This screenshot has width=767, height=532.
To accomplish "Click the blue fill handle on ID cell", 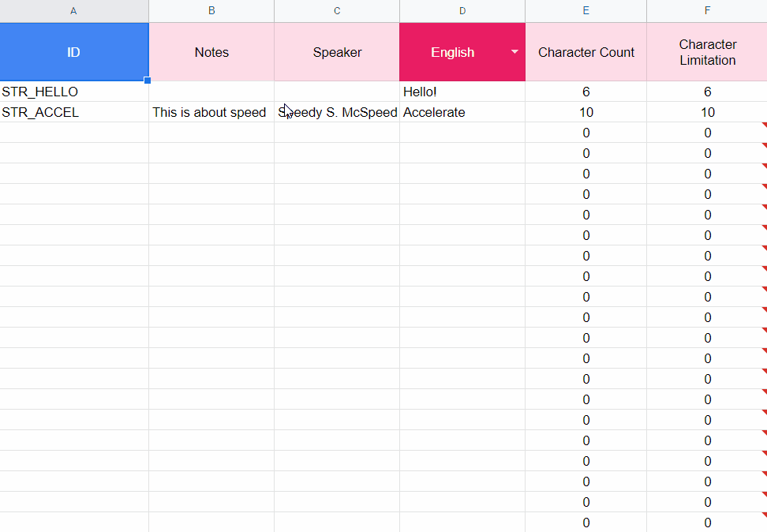I will pos(148,80).
